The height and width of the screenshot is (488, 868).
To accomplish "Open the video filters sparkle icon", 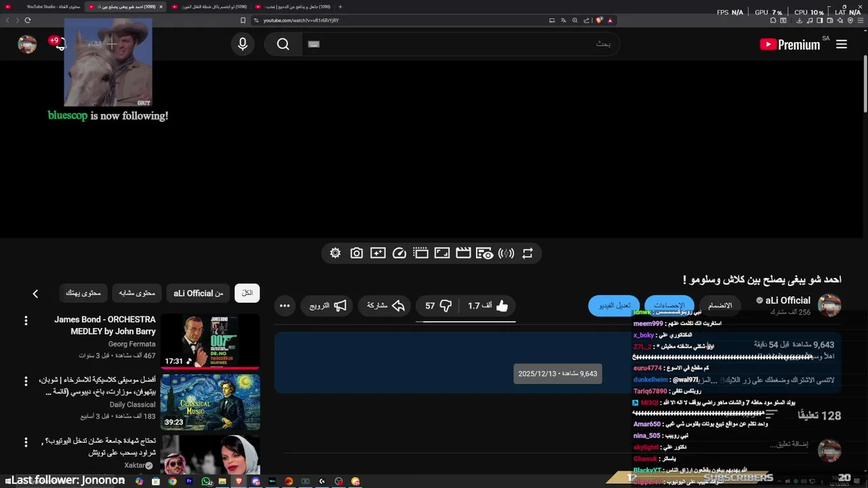I will [378, 253].
